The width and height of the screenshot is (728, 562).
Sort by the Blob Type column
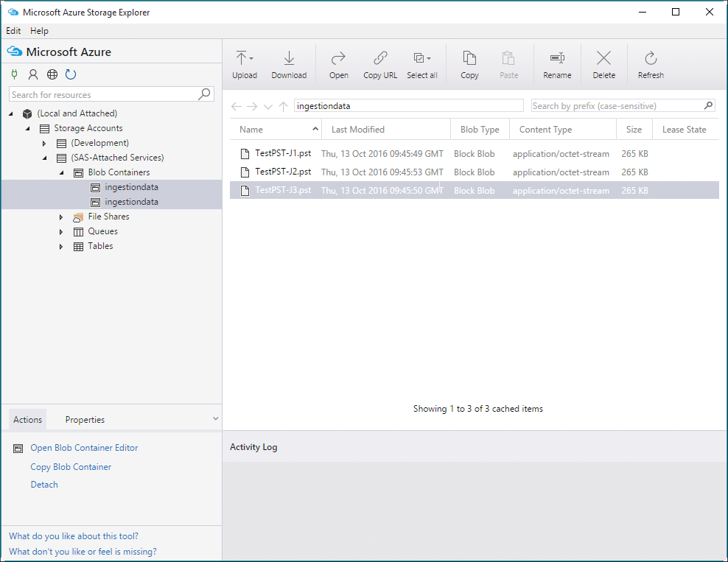click(480, 130)
